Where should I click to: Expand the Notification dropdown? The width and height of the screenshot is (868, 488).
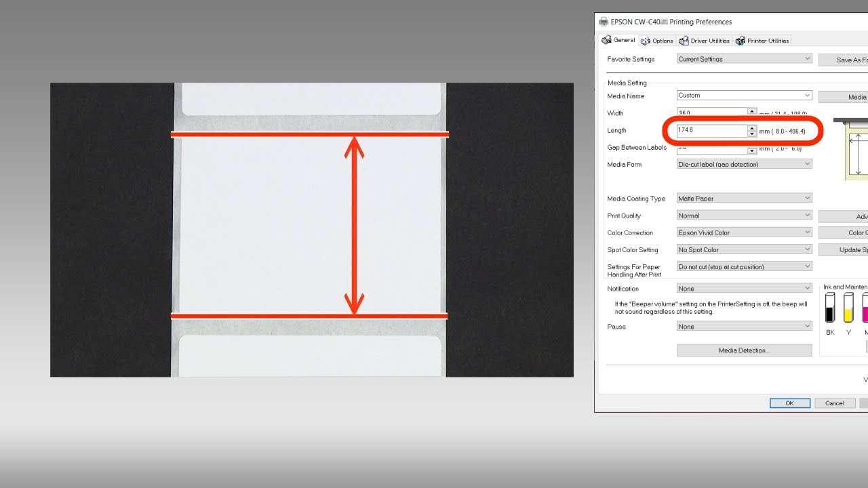pyautogui.click(x=744, y=288)
